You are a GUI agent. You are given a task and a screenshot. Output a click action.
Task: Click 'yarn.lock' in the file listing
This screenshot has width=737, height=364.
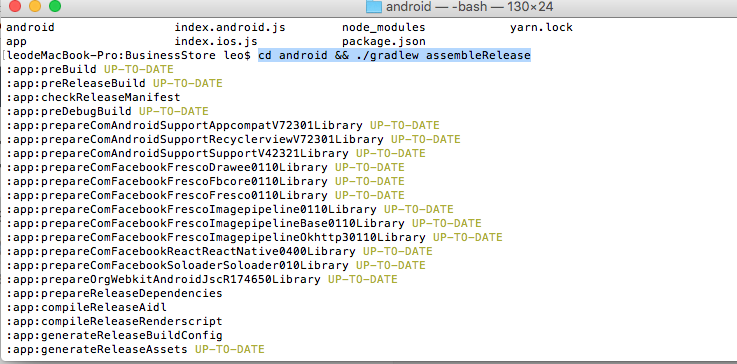(x=541, y=28)
